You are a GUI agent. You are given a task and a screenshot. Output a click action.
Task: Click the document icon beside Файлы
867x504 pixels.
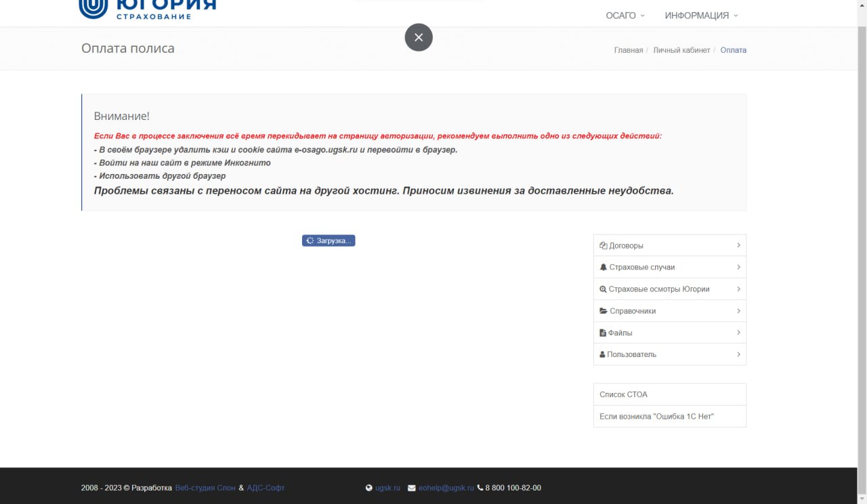[603, 333]
